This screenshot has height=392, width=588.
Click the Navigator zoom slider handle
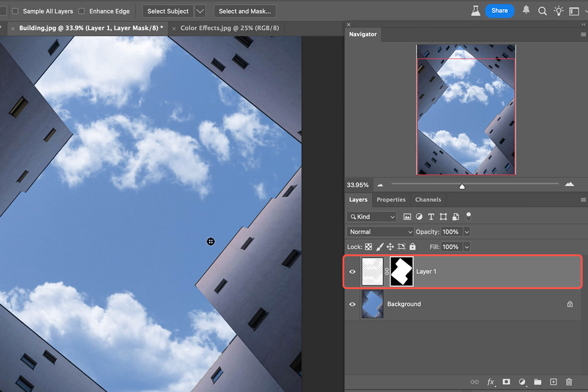pyautogui.click(x=462, y=186)
